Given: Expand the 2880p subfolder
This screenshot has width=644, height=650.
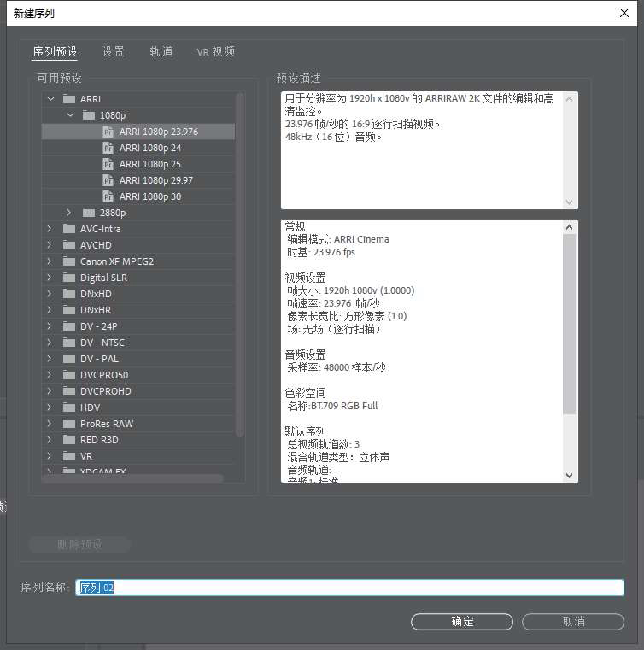Looking at the screenshot, I should [69, 213].
